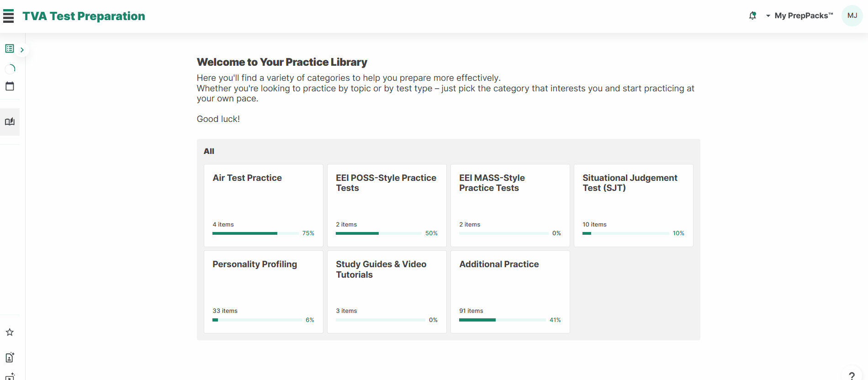868x380 pixels.
Task: Open the notes document icon
Action: (10, 357)
